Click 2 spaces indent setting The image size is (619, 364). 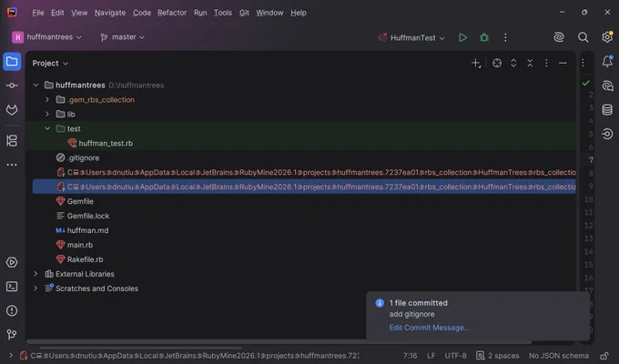point(498,356)
